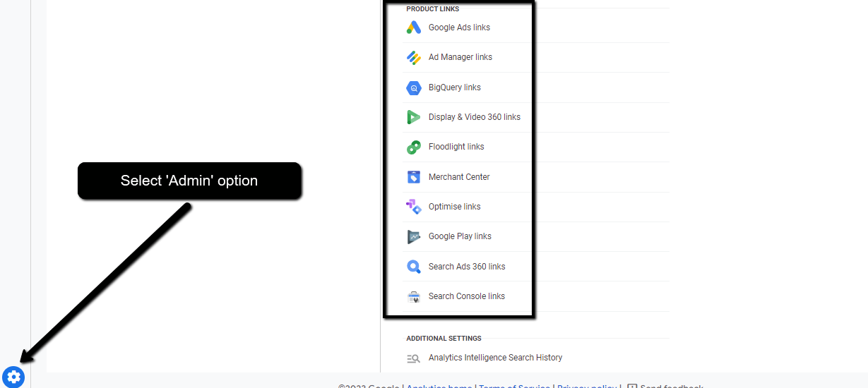Open Google Play links

(x=460, y=236)
